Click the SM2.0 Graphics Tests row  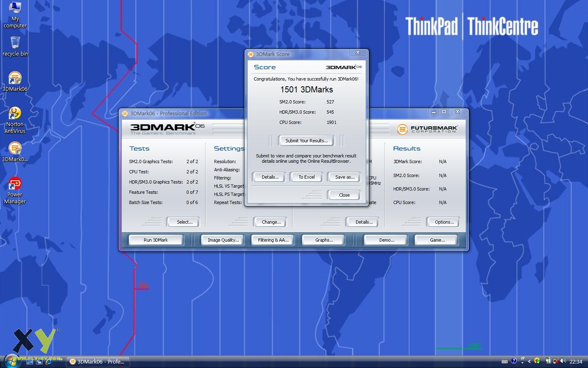[163, 162]
